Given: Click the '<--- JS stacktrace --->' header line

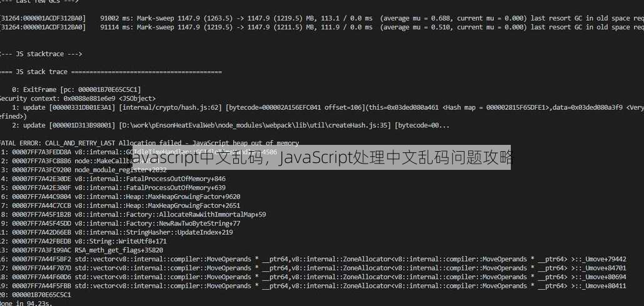Looking at the screenshot, I should coord(41,54).
